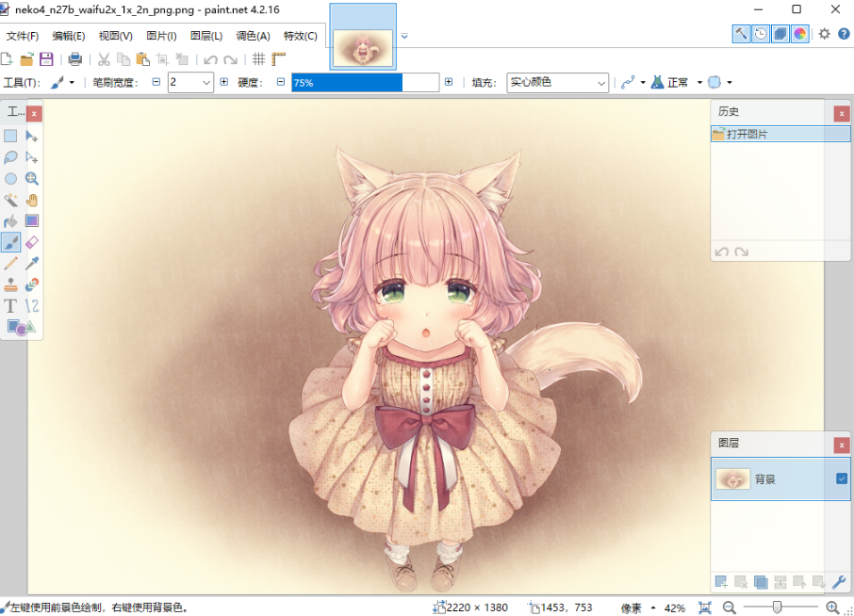
Task: Open the 文件(F) menu
Action: click(23, 36)
